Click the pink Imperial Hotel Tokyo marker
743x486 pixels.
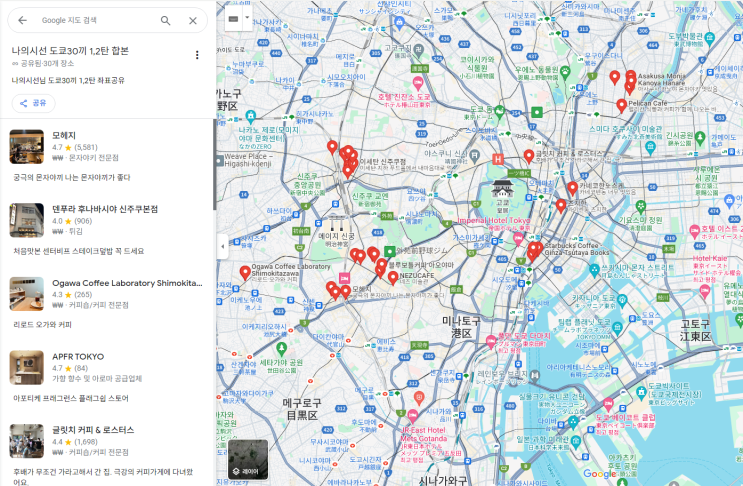point(518,239)
